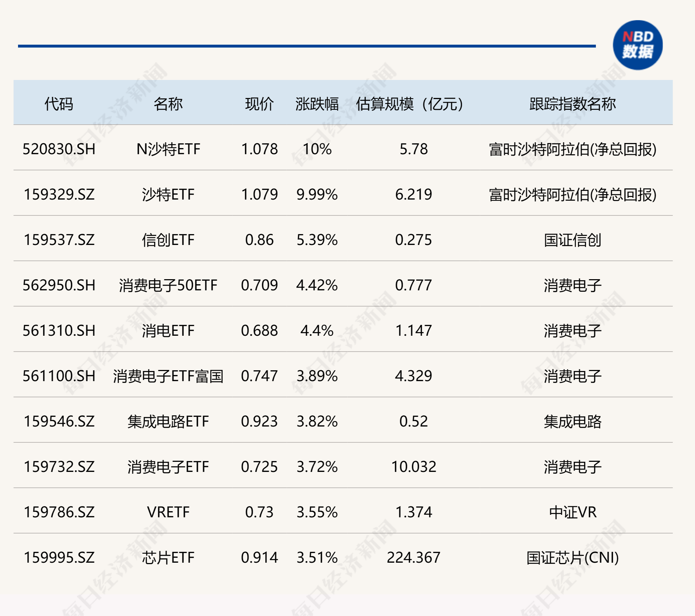The image size is (695, 616).
Task: Click the price 1.079
Action: pos(259,195)
